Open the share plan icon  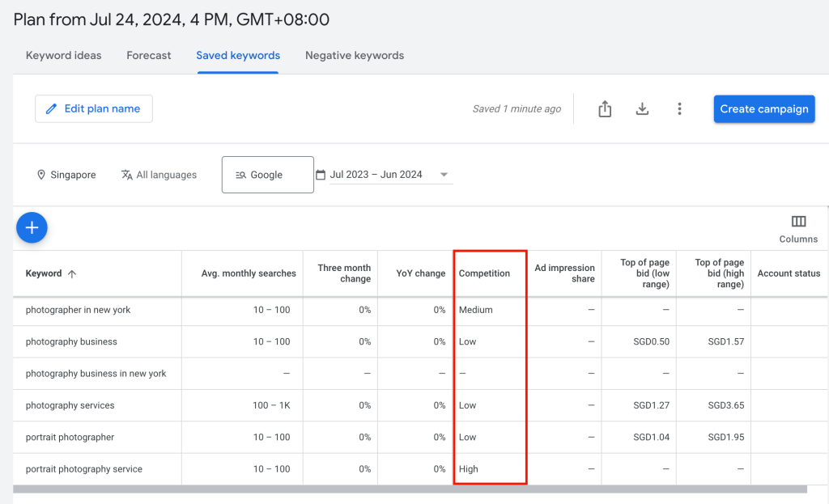pyautogui.click(x=605, y=108)
